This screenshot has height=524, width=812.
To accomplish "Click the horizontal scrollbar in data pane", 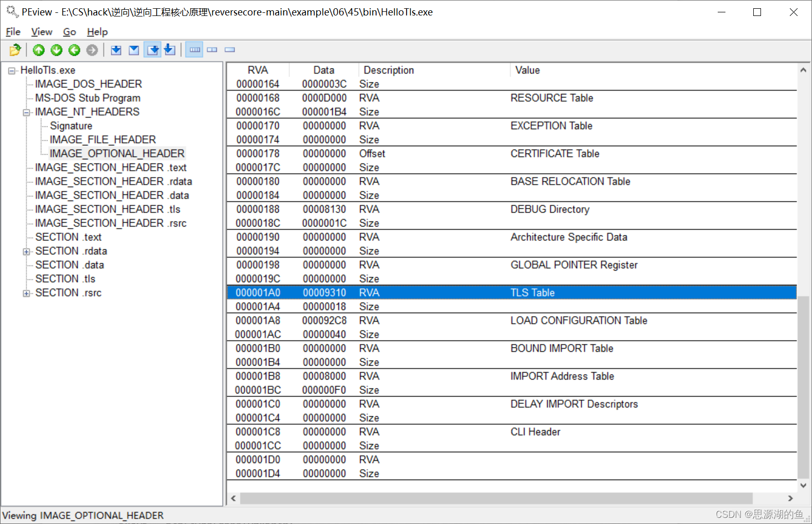I will pyautogui.click(x=496, y=498).
